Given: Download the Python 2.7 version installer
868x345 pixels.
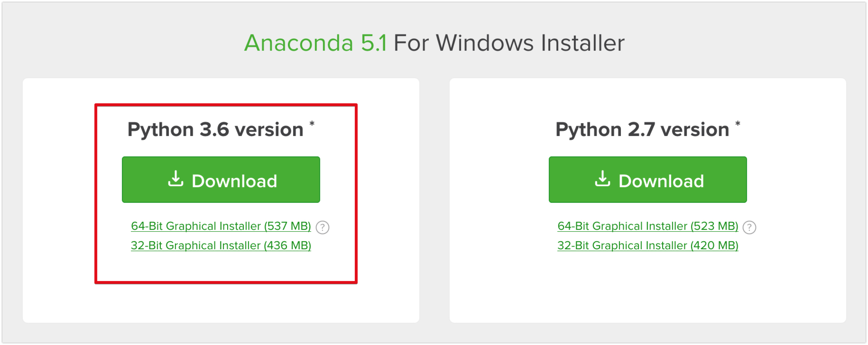Looking at the screenshot, I should pos(647,179).
